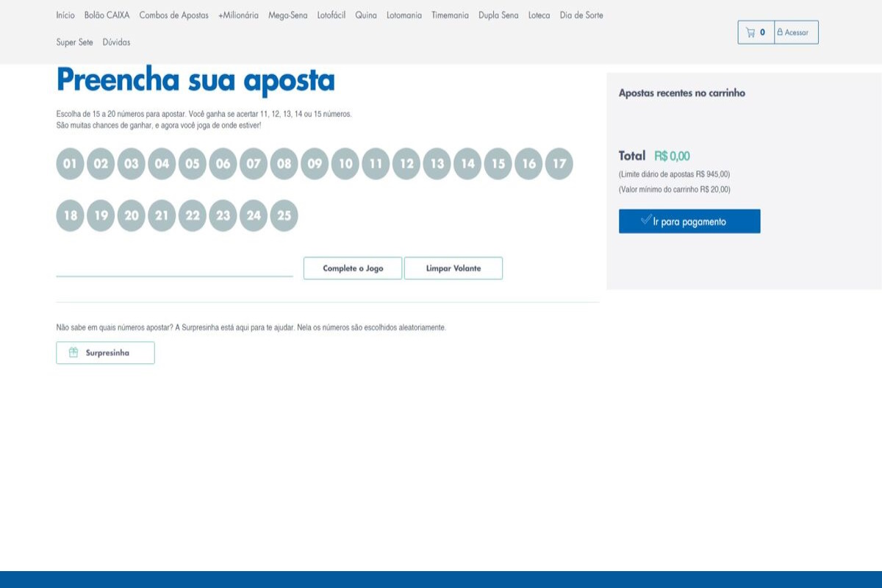The width and height of the screenshot is (882, 588).
Task: Clear the ticket with Limpar Volante
Action: (453, 268)
